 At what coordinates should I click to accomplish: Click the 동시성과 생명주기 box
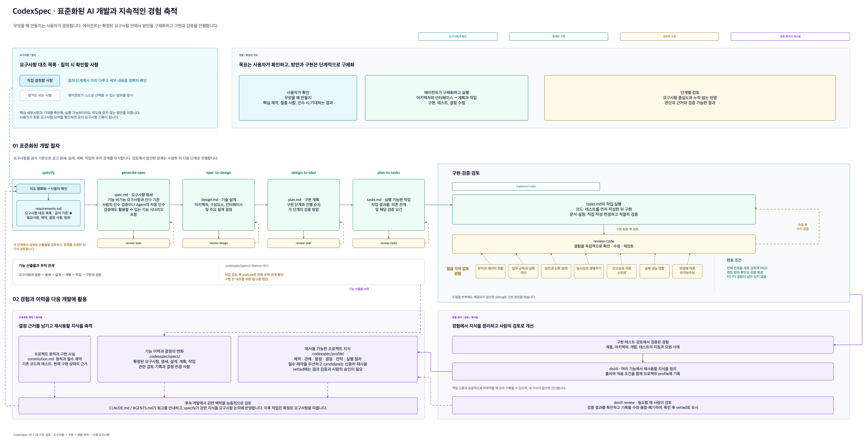[x=589, y=271]
